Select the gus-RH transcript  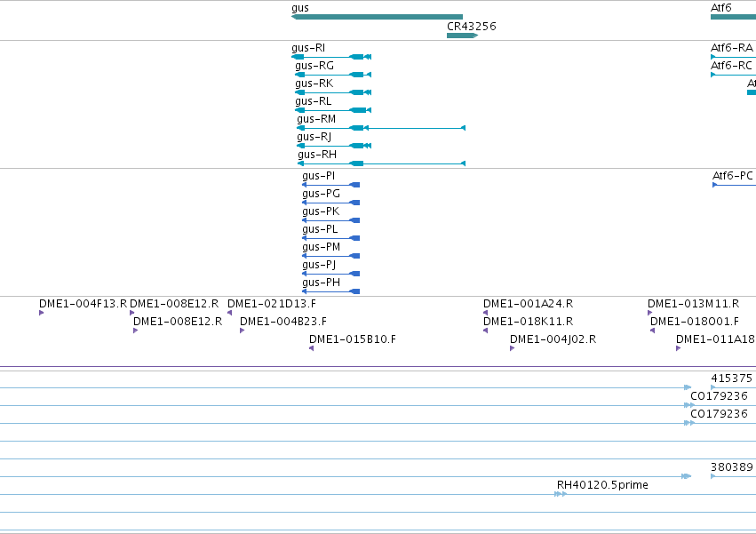pyautogui.click(x=381, y=163)
